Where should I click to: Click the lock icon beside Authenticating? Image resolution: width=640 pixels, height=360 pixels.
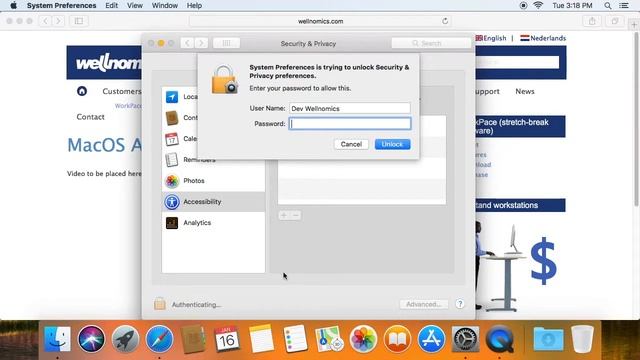(x=160, y=304)
